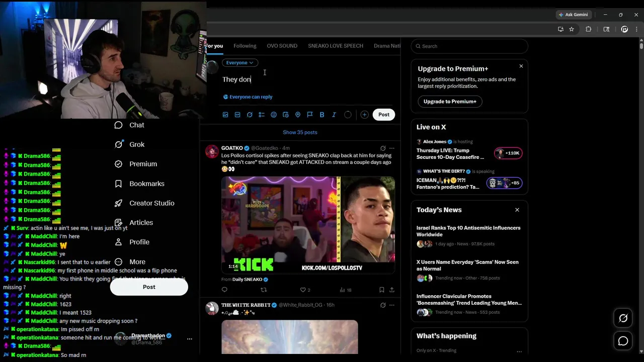Click Ask Gemini in browser title bar
Image resolution: width=644 pixels, height=362 pixels.
573,15
